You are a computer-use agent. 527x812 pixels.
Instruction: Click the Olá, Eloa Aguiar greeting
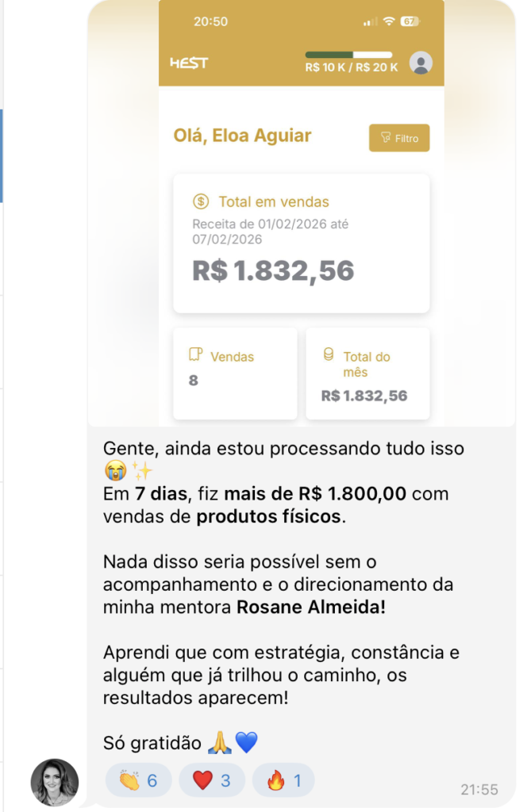[242, 136]
